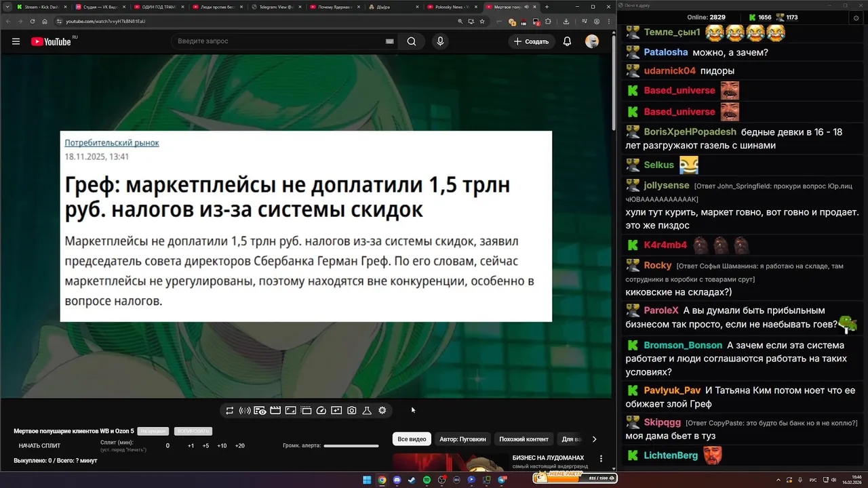Screen dimensions: 868x488
Task: Add +5 split minutes
Action: tap(205, 446)
